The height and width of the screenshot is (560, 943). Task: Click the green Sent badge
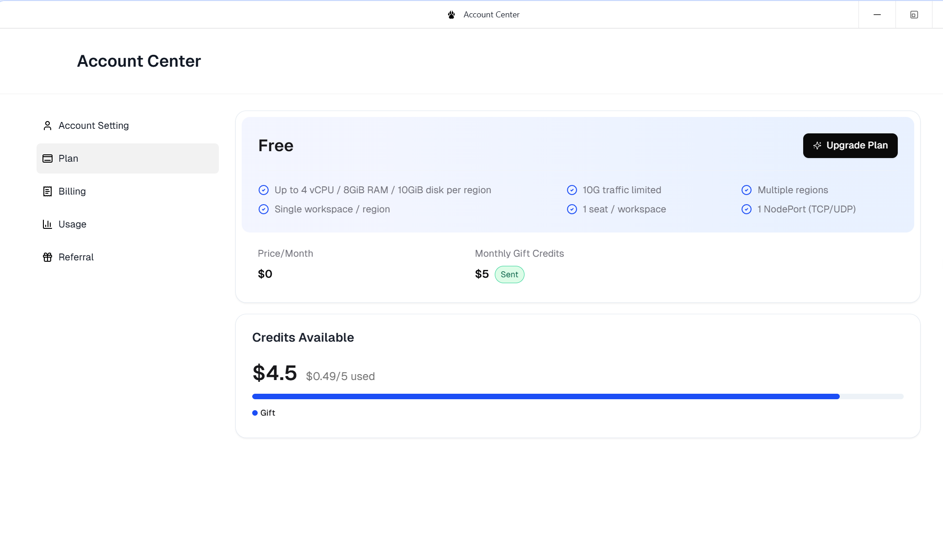click(x=509, y=275)
